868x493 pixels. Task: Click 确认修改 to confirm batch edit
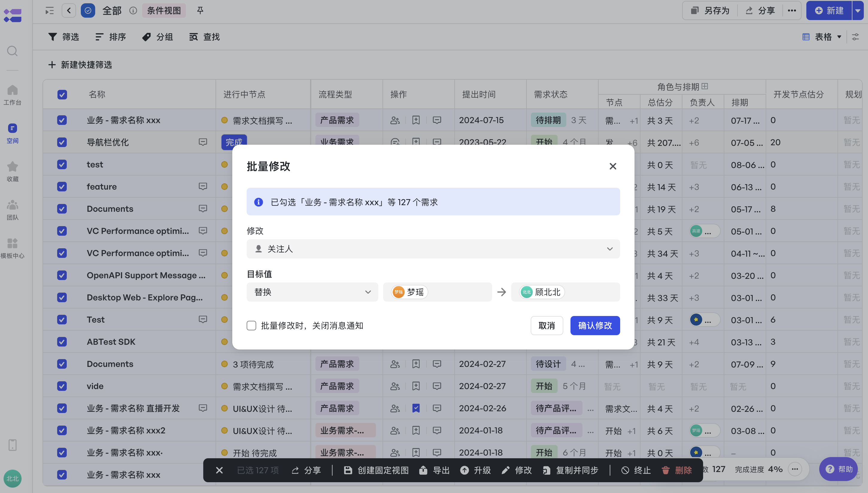point(595,325)
